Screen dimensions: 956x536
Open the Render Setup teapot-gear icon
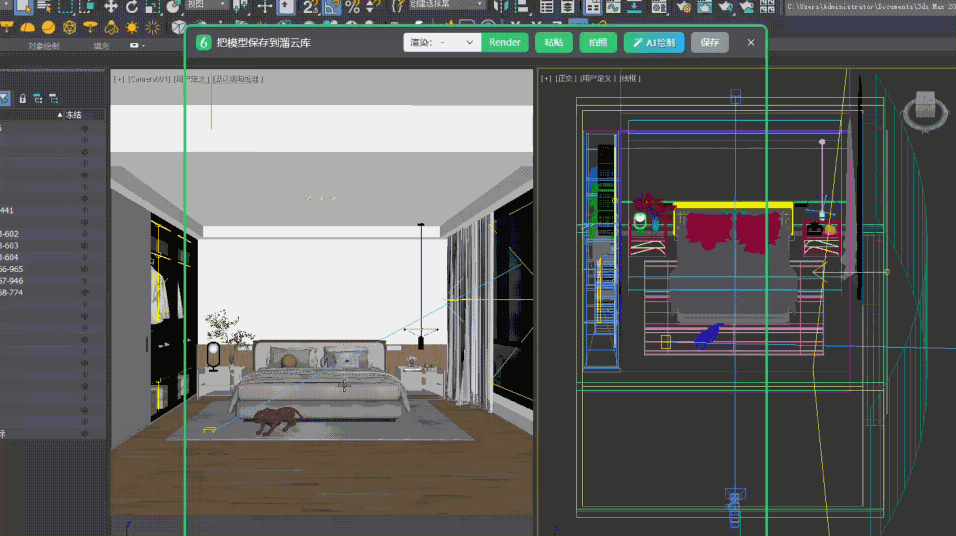pyautogui.click(x=683, y=7)
